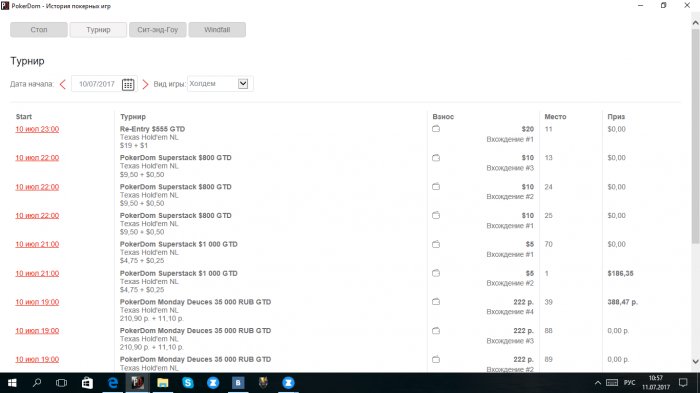
Task: Switch to the Турнир tab
Action: [98, 30]
